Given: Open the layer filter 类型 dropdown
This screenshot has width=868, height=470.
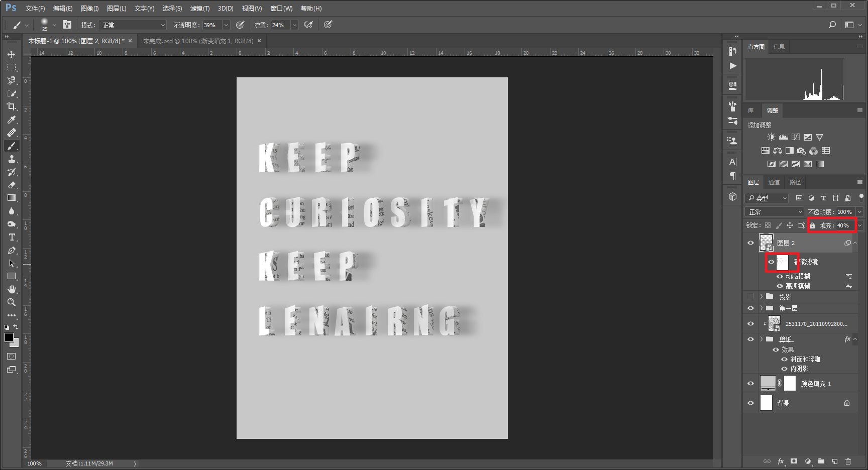Looking at the screenshot, I should point(767,198).
